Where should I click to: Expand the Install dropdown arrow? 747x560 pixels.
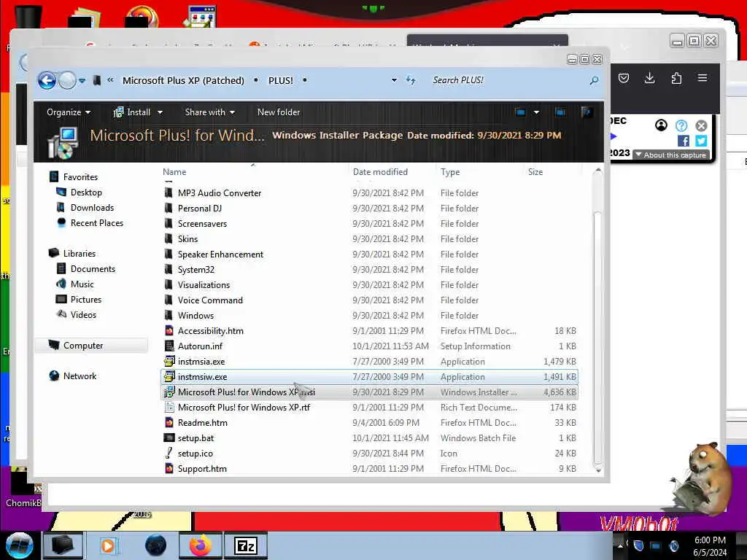(160, 112)
